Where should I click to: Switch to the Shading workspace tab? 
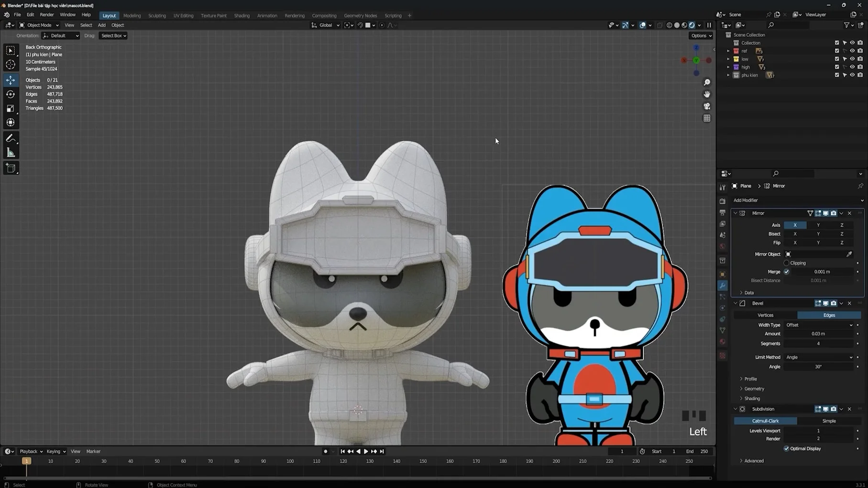click(x=242, y=15)
